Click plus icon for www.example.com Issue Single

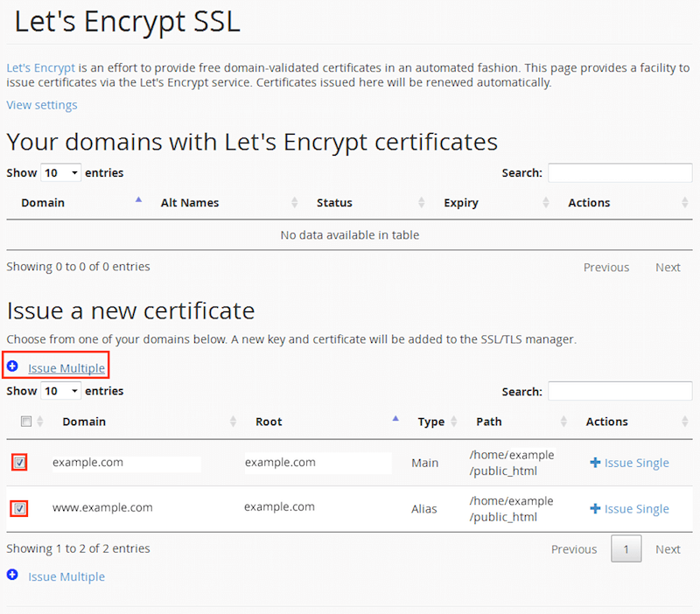click(x=595, y=509)
